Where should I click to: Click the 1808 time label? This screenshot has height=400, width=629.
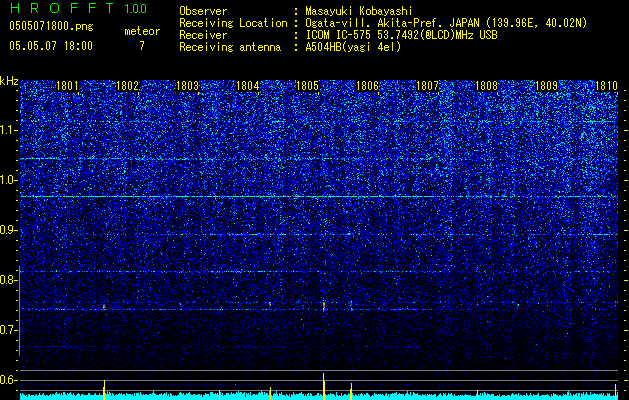pos(486,86)
